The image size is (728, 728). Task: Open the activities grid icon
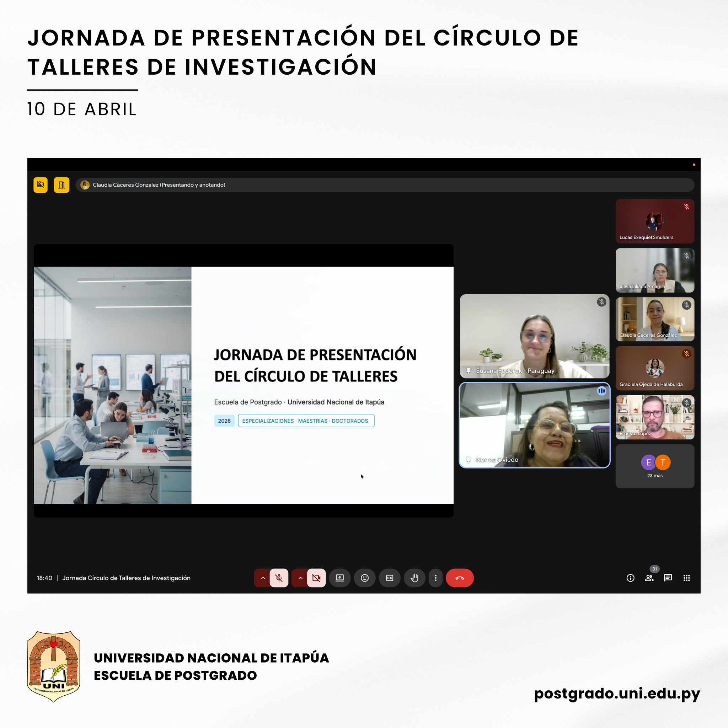click(x=686, y=578)
